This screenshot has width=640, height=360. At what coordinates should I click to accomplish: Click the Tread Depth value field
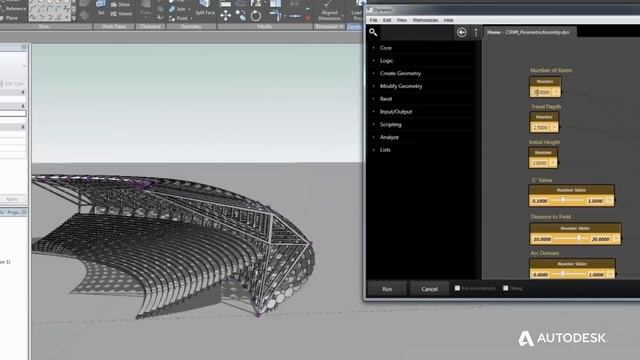[540, 128]
